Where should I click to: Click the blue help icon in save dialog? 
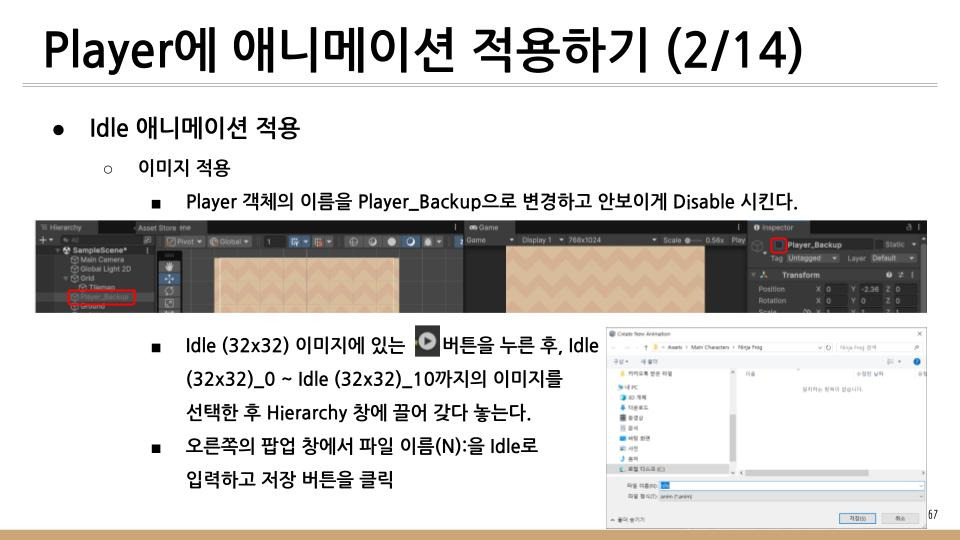[x=917, y=362]
